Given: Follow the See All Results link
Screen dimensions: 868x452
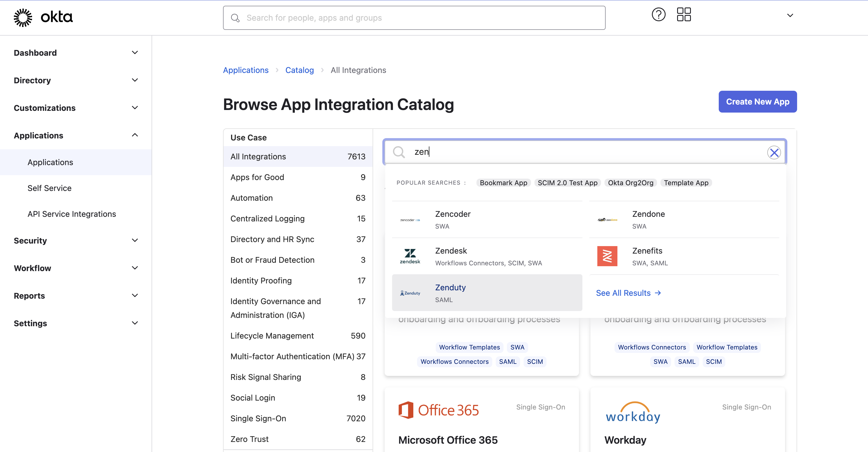Looking at the screenshot, I should click(628, 293).
